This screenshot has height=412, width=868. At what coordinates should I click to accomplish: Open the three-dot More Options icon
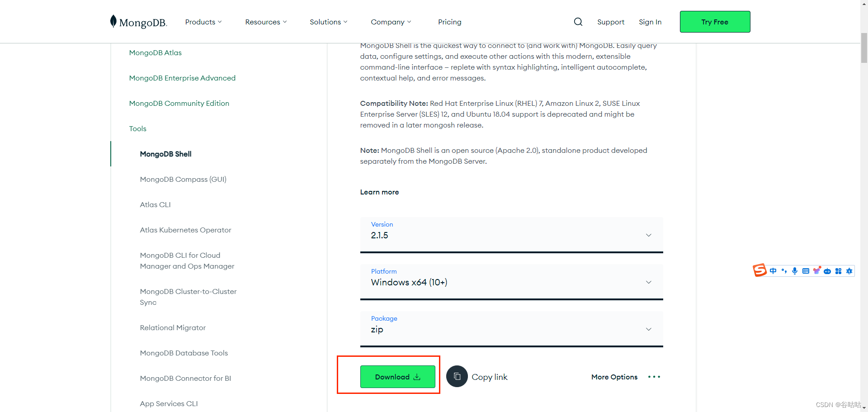pos(654,377)
